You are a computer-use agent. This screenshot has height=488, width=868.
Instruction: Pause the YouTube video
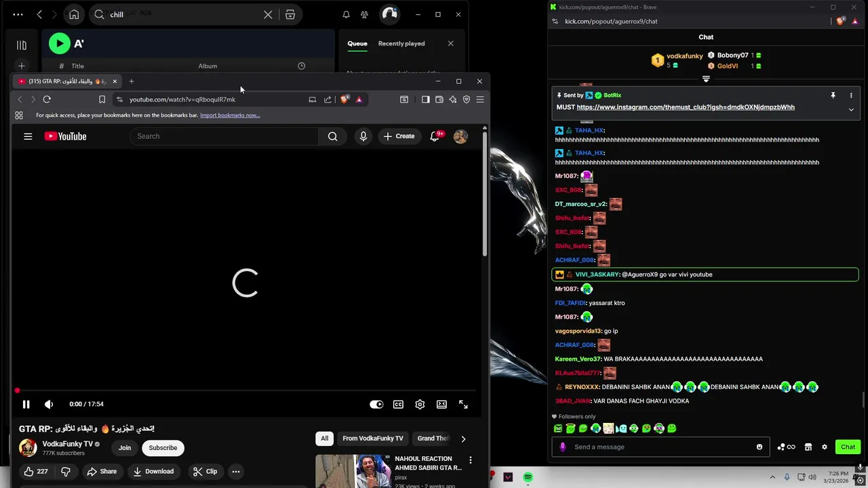pos(26,404)
